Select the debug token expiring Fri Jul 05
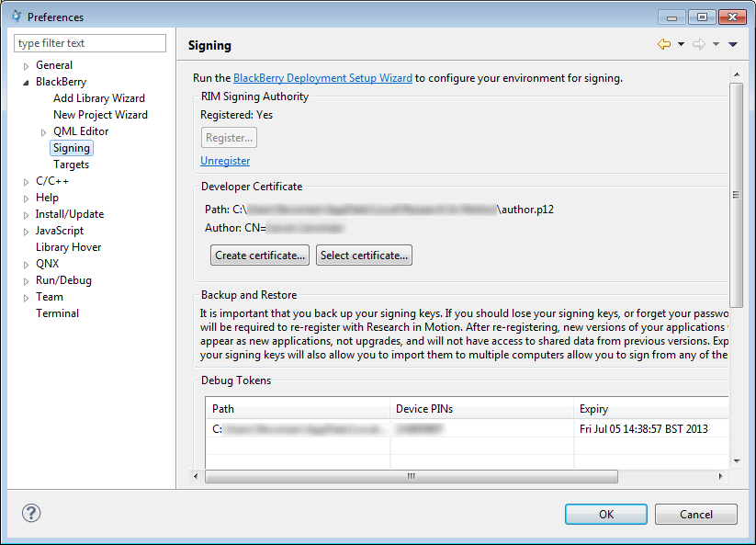The height and width of the screenshot is (545, 756). click(x=467, y=429)
